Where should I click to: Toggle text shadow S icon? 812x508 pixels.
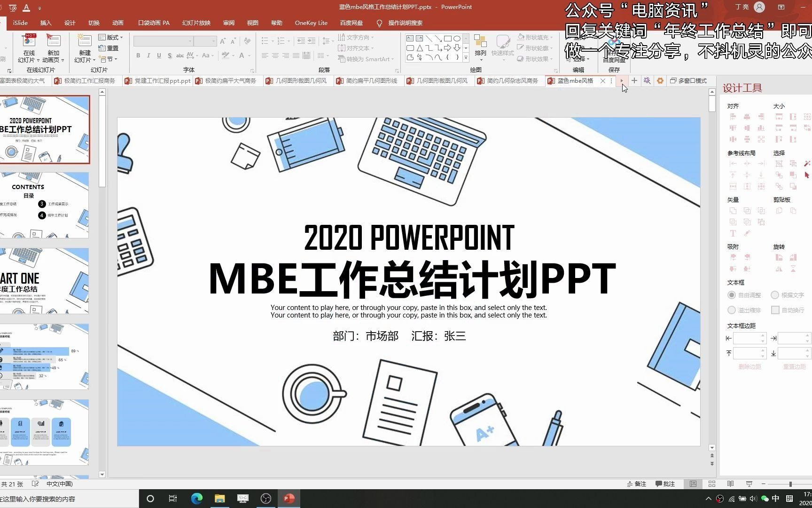click(x=170, y=56)
